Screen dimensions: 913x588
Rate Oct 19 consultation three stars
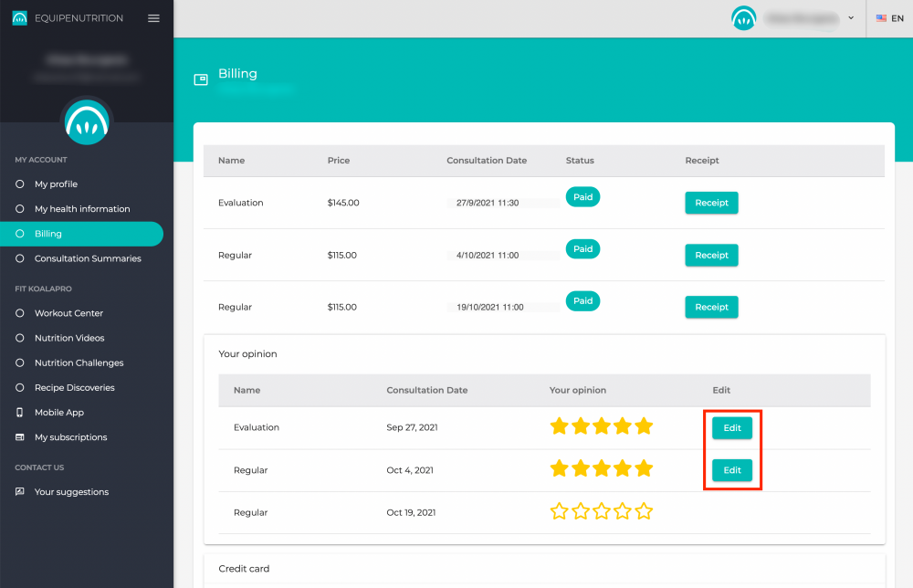[602, 511]
